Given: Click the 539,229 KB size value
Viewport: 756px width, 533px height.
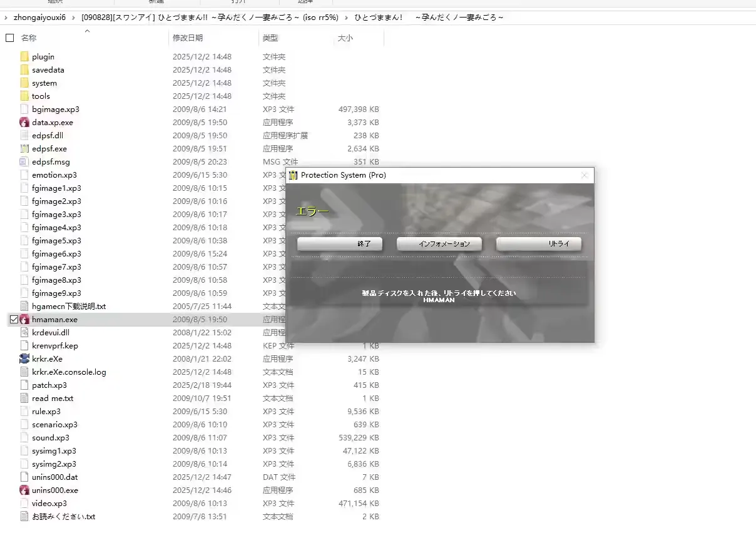Looking at the screenshot, I should point(359,437).
